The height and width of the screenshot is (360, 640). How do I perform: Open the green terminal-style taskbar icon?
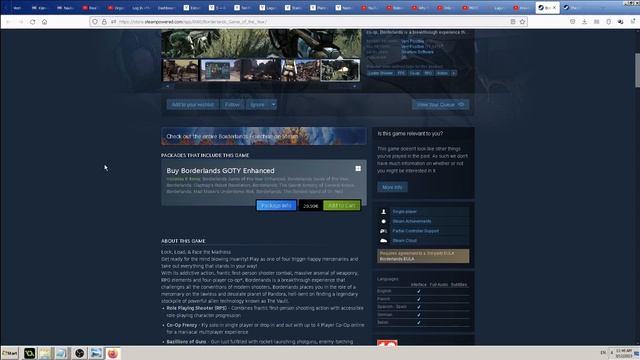[29, 353]
